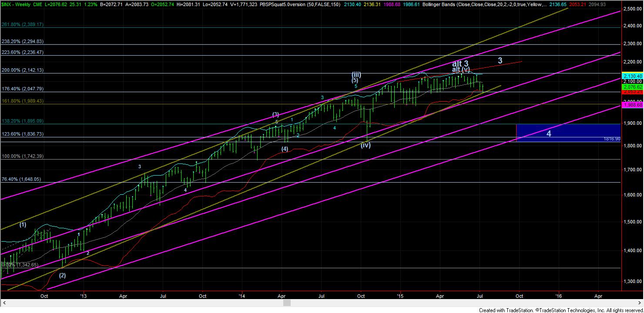The width and height of the screenshot is (644, 313).
Task: Click the (iv) wave label
Action: 366,145
